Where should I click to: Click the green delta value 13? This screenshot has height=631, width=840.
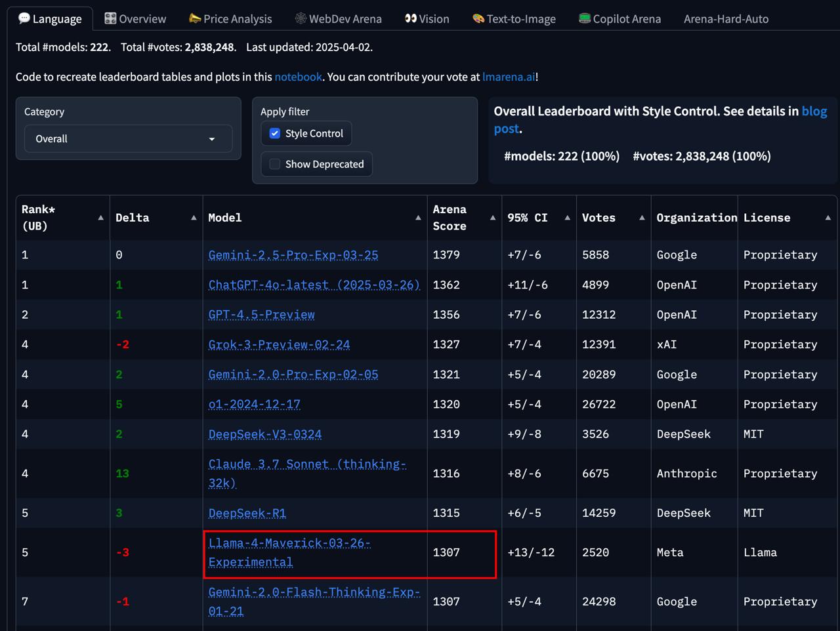tap(122, 474)
